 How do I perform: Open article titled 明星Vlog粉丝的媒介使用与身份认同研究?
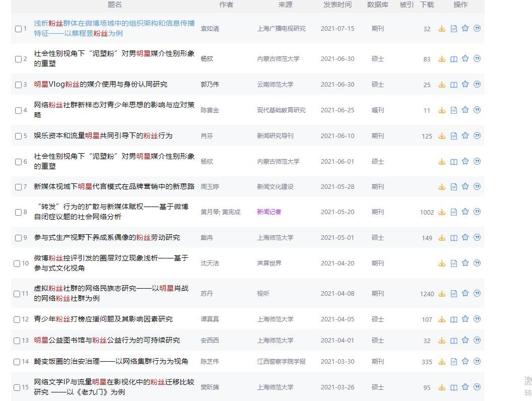(100, 84)
